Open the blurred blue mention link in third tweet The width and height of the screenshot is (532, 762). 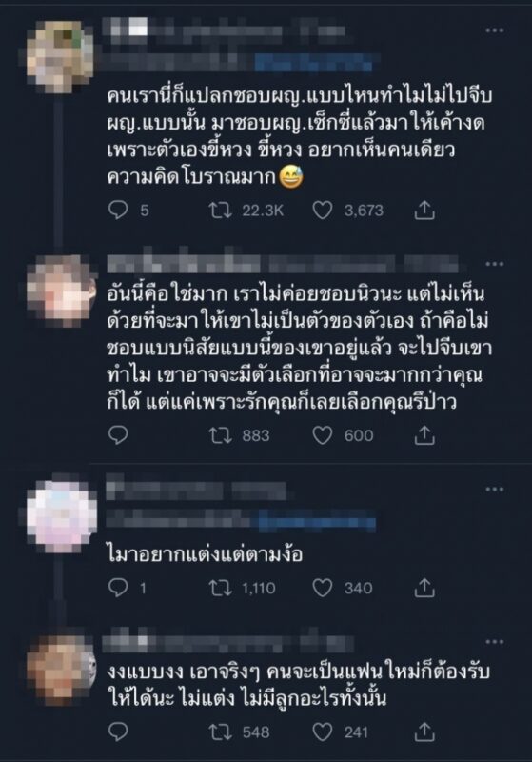tap(317, 522)
